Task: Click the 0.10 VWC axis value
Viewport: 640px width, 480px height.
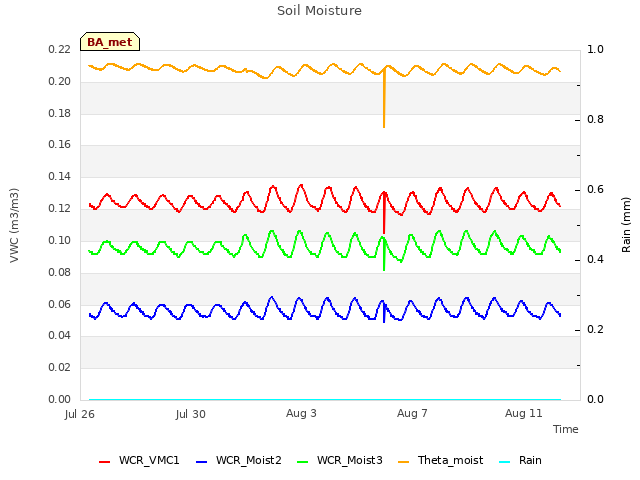Action: click(x=60, y=240)
